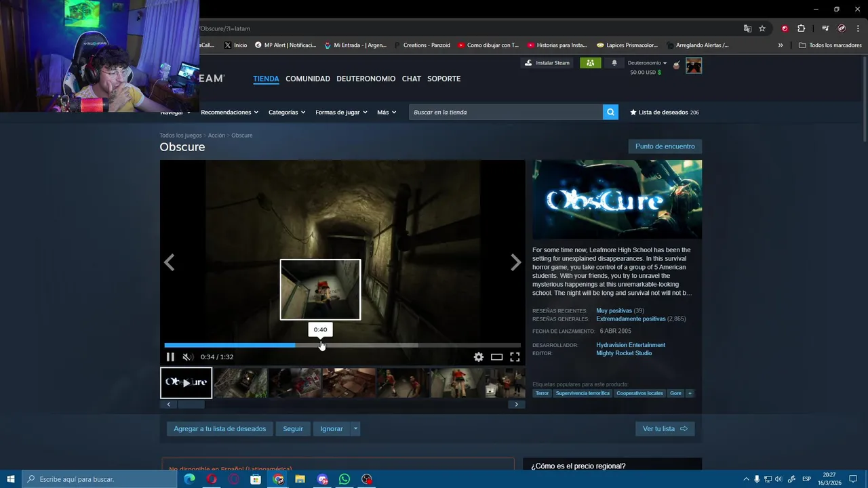868x488 pixels.
Task: Open video settings gear icon
Action: (479, 357)
